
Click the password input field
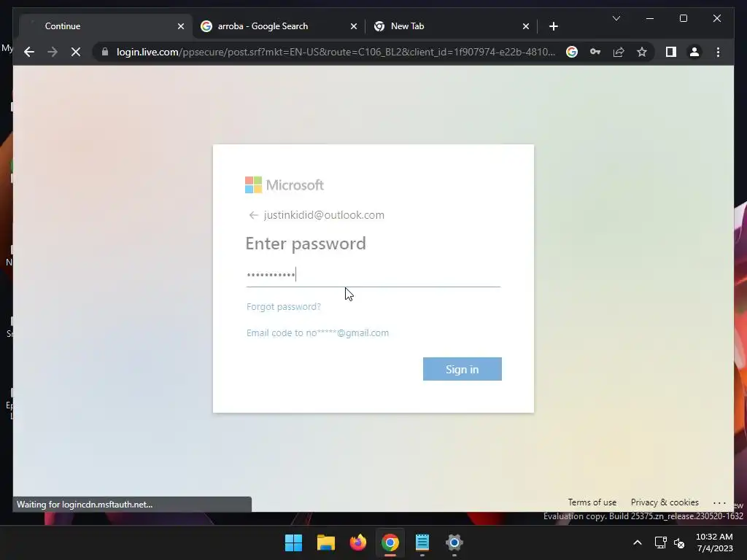click(x=373, y=275)
